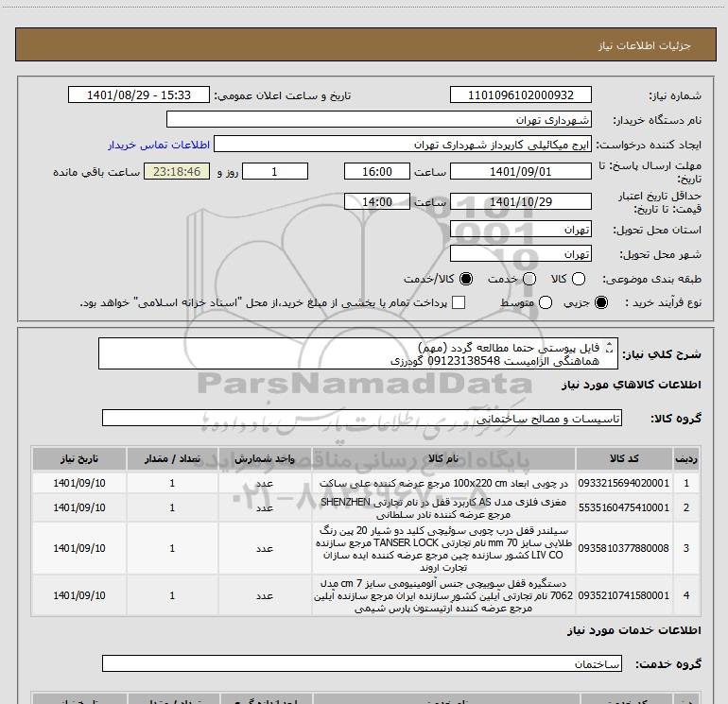Select the کالا radio option
728x704 pixels.
tap(579, 279)
